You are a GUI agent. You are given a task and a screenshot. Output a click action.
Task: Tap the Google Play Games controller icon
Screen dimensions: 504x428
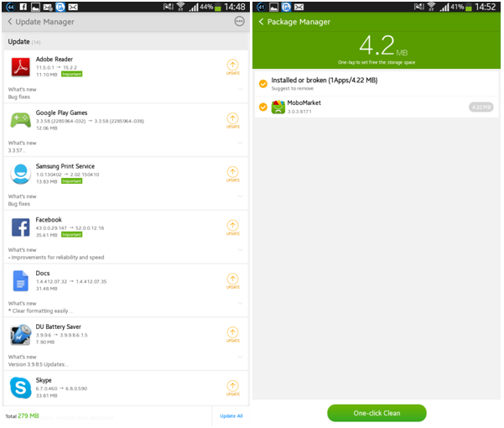(x=21, y=120)
